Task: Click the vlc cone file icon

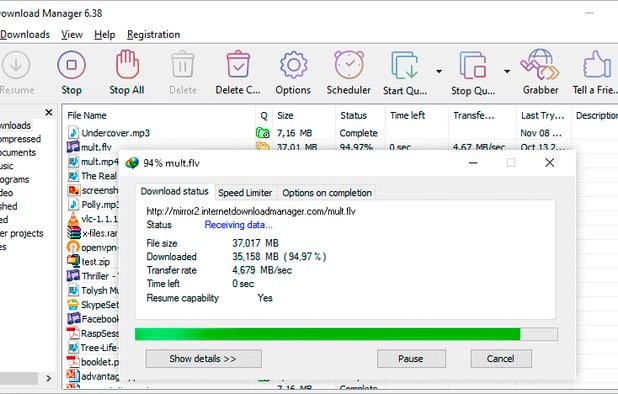Action: (73, 219)
